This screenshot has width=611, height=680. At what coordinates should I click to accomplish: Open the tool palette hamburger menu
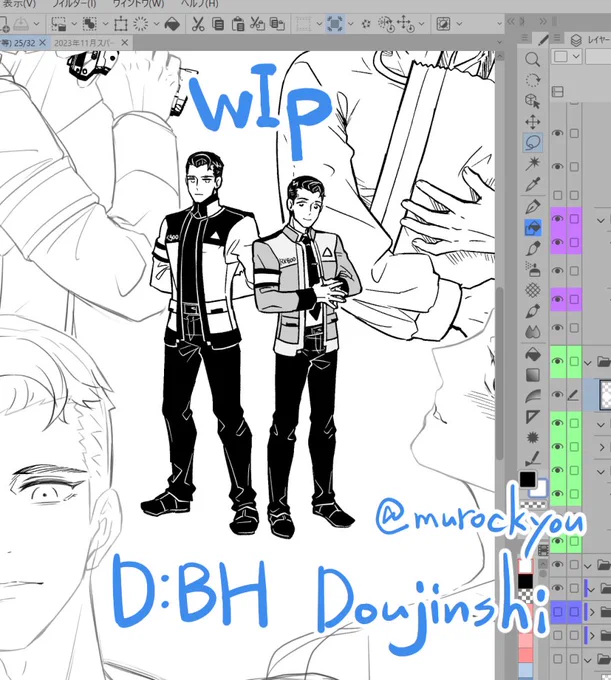tap(525, 38)
